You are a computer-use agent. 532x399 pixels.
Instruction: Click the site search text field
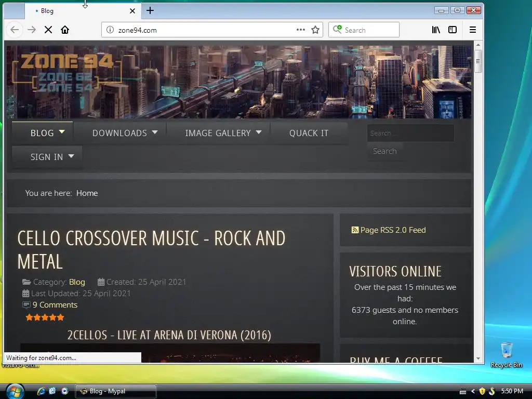click(410, 133)
